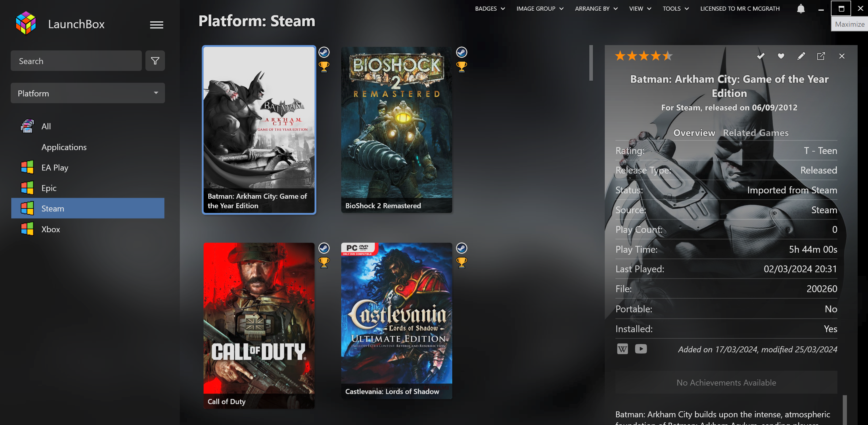Screen dimensions: 868x425
Task: Click the EA Play Windows icon
Action: coord(27,167)
